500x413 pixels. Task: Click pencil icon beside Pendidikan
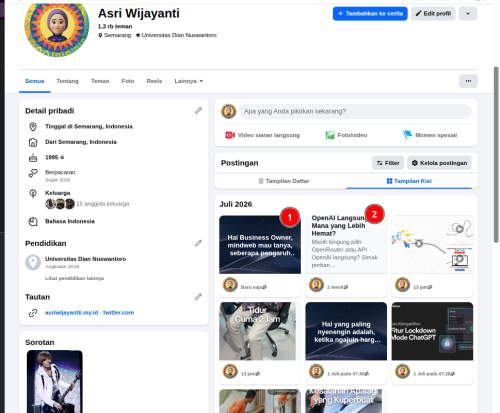pos(198,243)
